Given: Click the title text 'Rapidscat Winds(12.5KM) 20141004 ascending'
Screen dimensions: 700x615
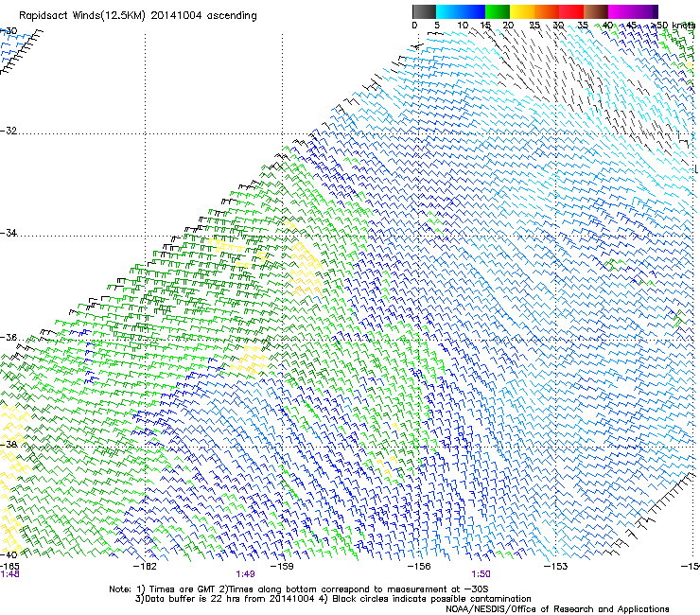Looking at the screenshot, I should [138, 16].
